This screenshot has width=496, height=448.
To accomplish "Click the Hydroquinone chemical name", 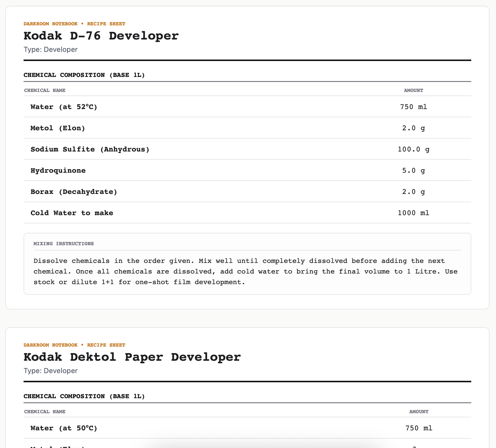I will [x=58, y=170].
